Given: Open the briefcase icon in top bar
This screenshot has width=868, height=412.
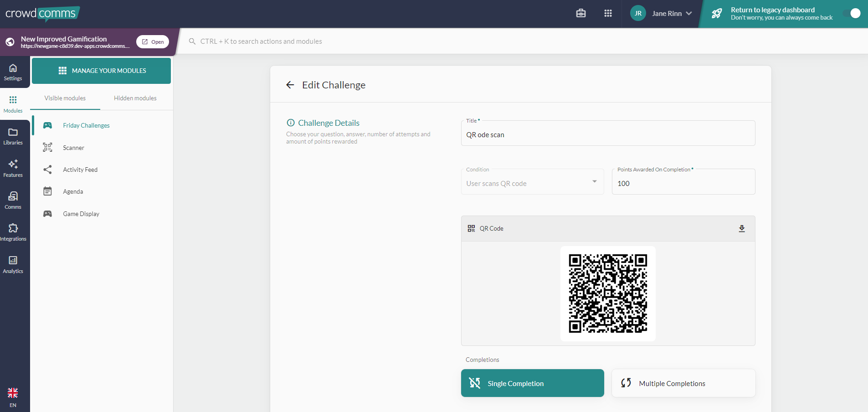Looking at the screenshot, I should (x=581, y=13).
